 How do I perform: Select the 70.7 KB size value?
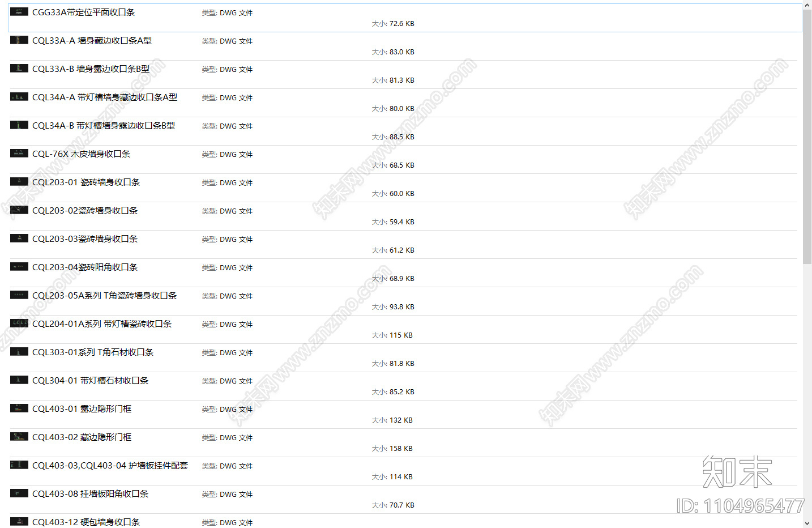tap(402, 505)
